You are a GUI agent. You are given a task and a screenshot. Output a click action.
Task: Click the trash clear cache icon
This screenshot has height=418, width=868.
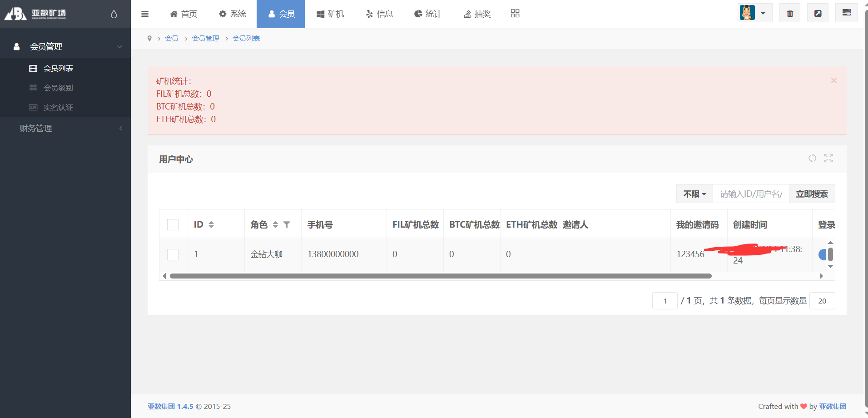(x=790, y=14)
